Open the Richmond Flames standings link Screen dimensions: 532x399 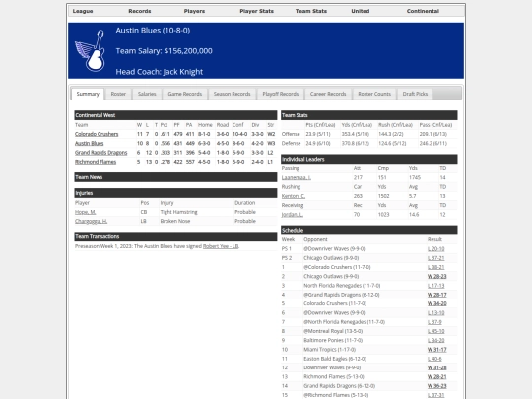click(96, 162)
